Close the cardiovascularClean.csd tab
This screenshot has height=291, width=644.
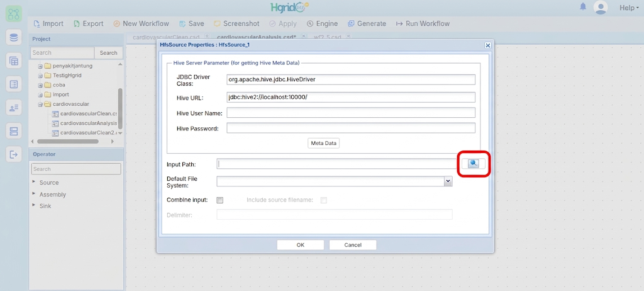208,37
